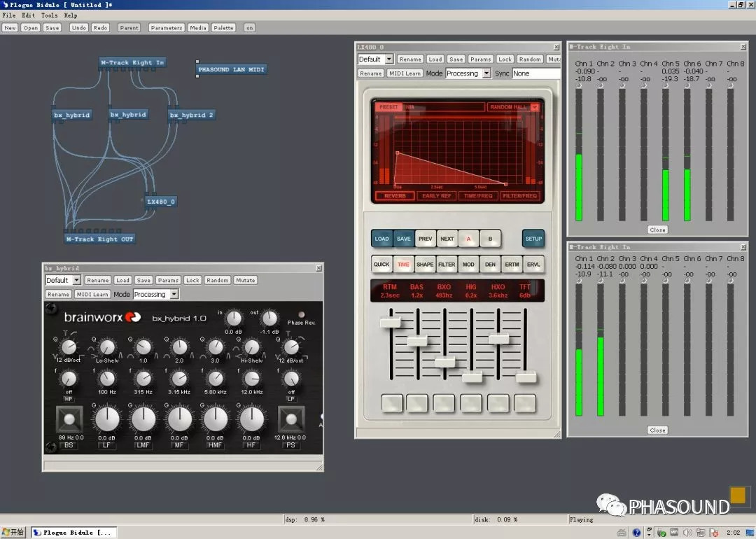Click the bx_hybrid output level knob
The image size is (756, 539).
point(269,319)
